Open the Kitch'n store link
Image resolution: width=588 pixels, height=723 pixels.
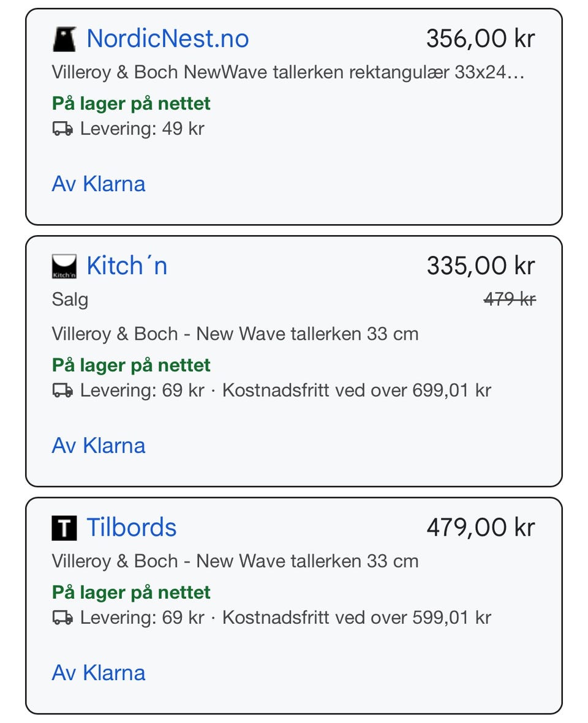pyautogui.click(x=127, y=266)
